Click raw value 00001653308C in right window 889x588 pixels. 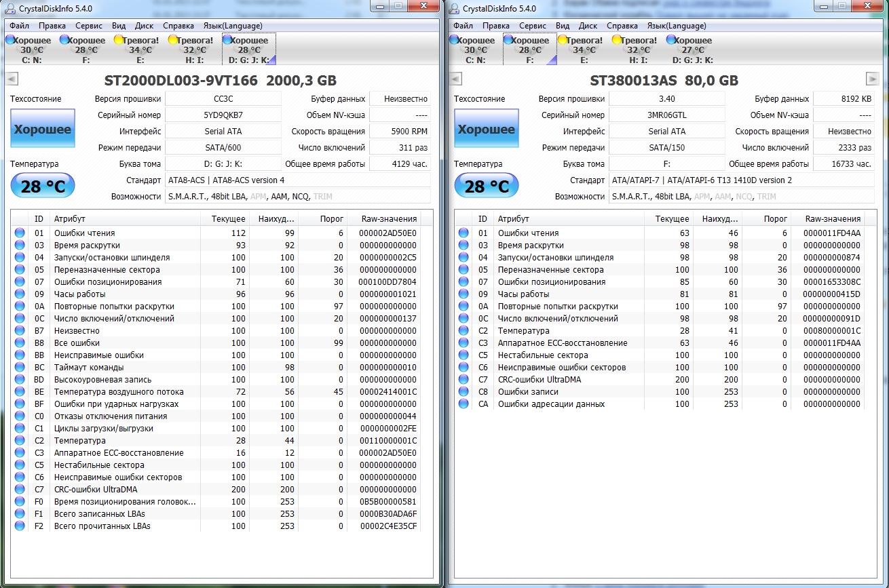(x=832, y=282)
